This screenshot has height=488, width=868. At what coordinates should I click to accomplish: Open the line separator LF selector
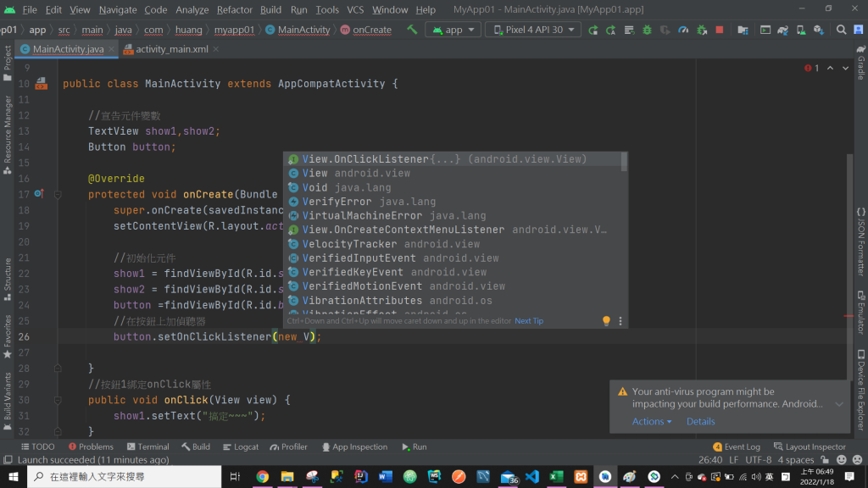pyautogui.click(x=733, y=460)
